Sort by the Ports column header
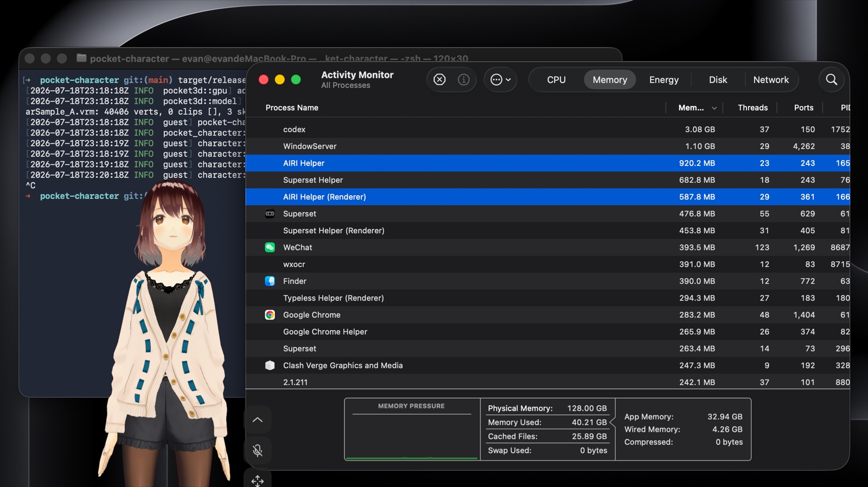This screenshot has width=868, height=487. coord(803,108)
